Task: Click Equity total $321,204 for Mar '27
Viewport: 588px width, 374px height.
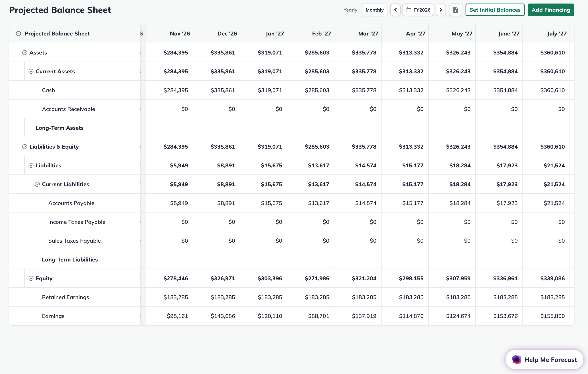Action: point(364,278)
